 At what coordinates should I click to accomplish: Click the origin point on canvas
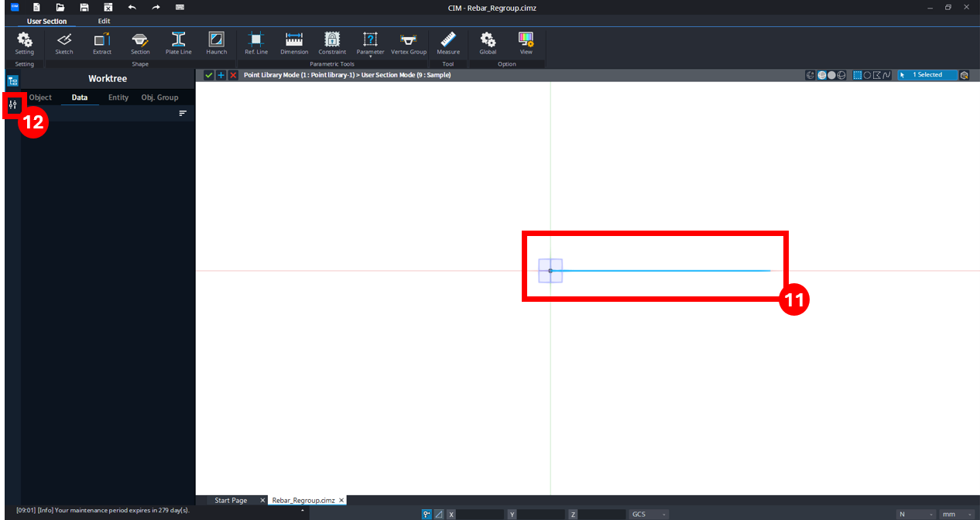tap(550, 271)
